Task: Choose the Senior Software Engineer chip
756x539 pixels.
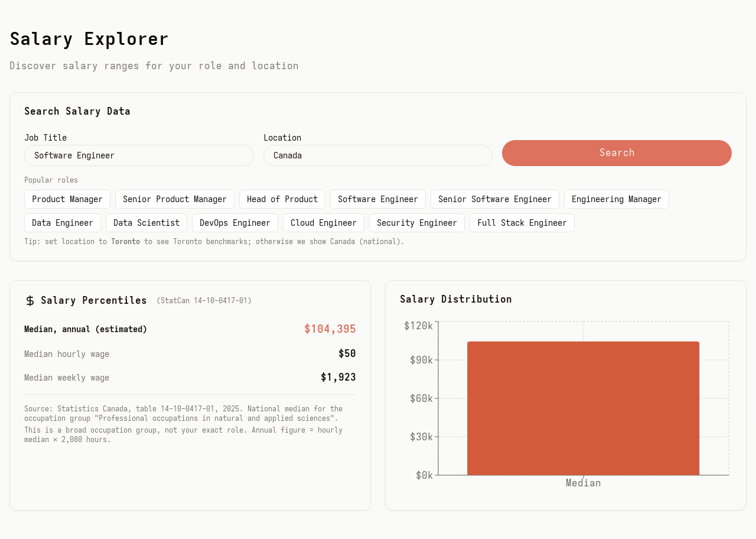Action: coord(495,199)
